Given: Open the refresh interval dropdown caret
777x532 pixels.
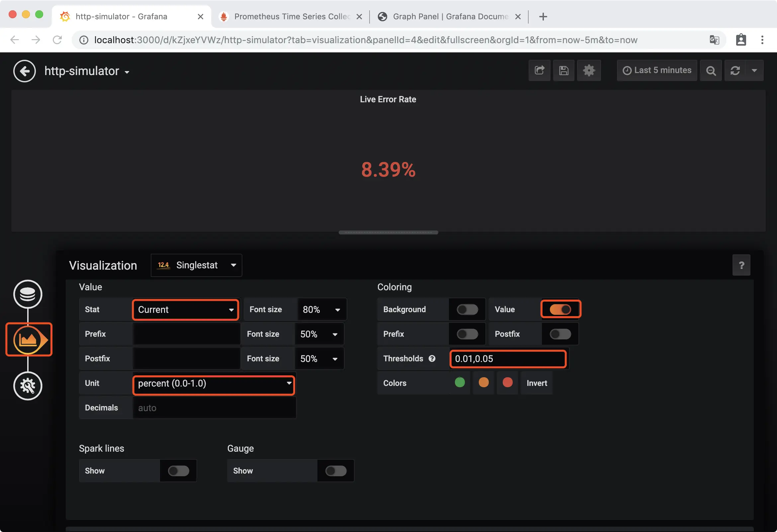Looking at the screenshot, I should click(x=754, y=70).
